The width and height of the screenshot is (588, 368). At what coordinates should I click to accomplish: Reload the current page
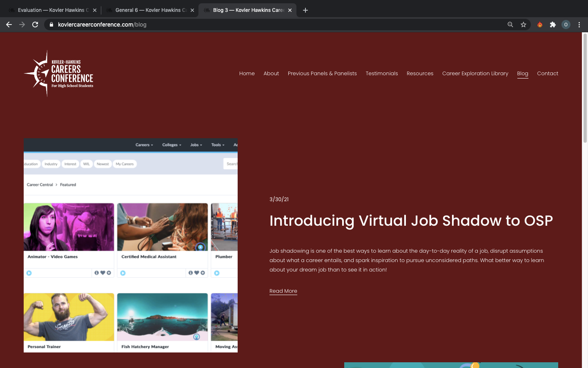coord(35,25)
